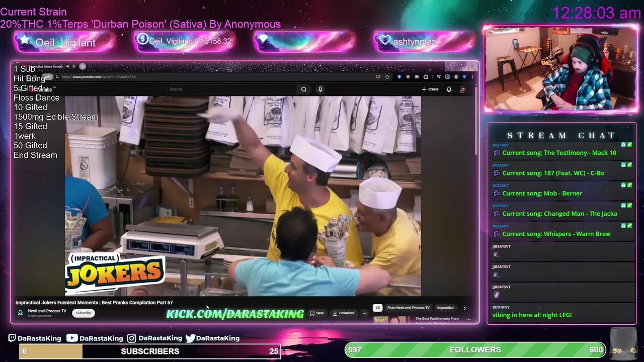
Task: Click the browser address bar URL
Action: pyautogui.click(x=99, y=77)
